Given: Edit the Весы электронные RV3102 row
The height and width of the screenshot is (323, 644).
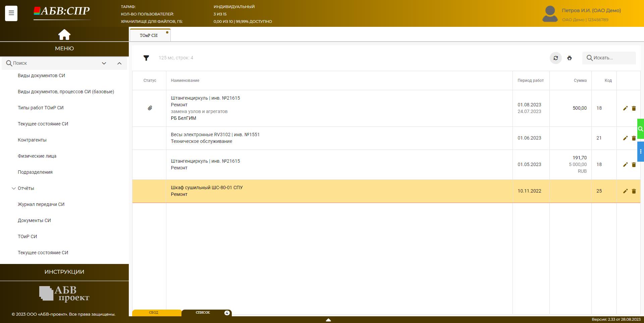Looking at the screenshot, I should pos(625,138).
